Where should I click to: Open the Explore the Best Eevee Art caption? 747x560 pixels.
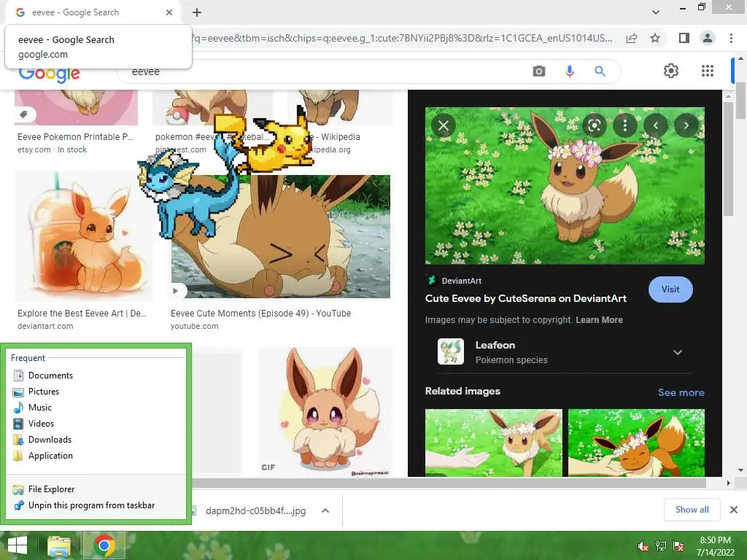click(82, 314)
